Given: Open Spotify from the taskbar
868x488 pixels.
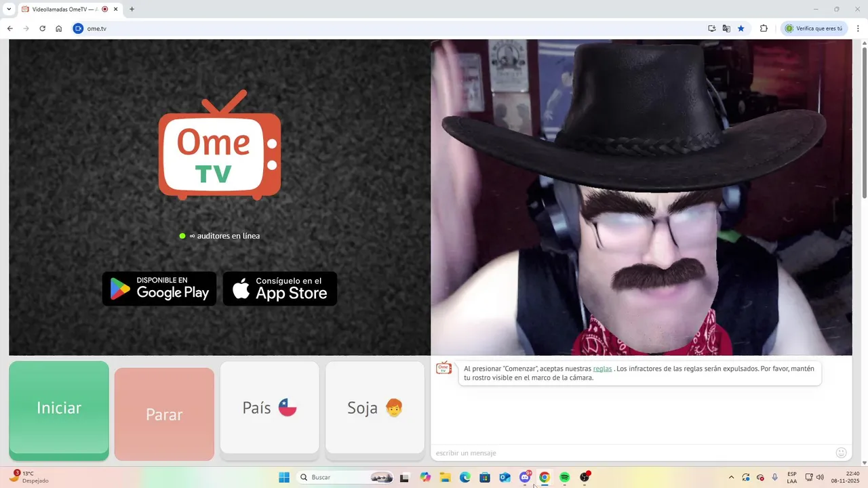Looking at the screenshot, I should click(x=564, y=477).
